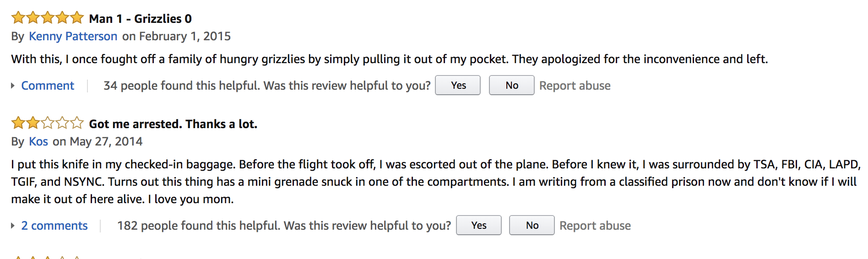Open the 2 comments link
The width and height of the screenshot is (868, 259).
click(54, 226)
